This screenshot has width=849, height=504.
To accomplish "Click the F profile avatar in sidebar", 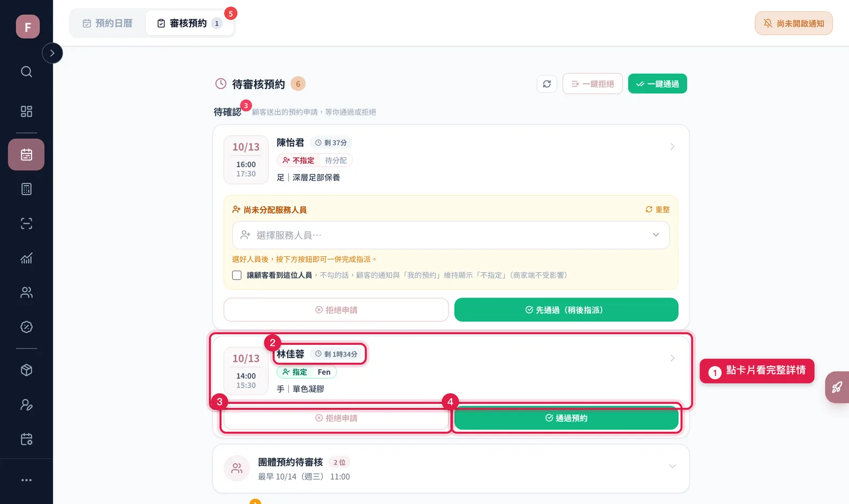I will click(x=28, y=27).
